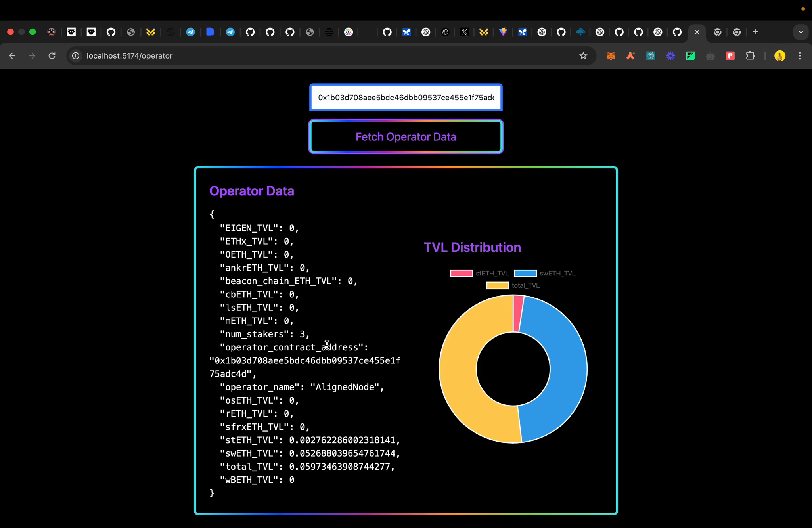Image resolution: width=812 pixels, height=528 pixels.
Task: Click the "operator_contract_address" key line
Action: 294,348
